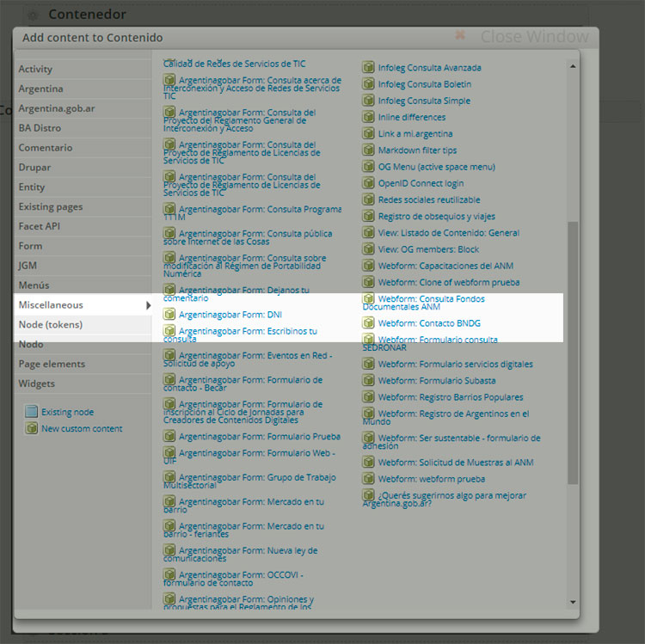Click the icon beside Link a mi.argentina
This screenshot has width=645, height=644.
click(369, 134)
